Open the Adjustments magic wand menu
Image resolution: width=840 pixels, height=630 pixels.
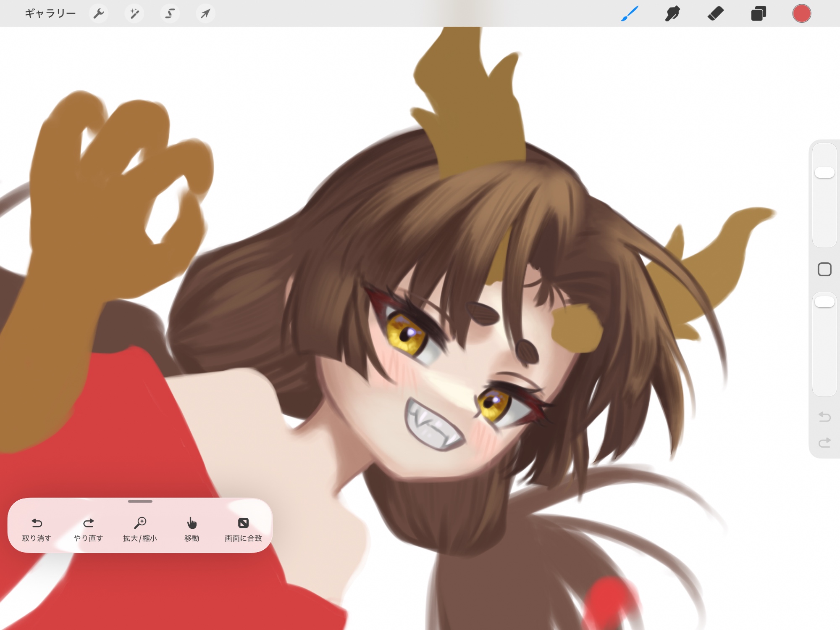click(134, 14)
